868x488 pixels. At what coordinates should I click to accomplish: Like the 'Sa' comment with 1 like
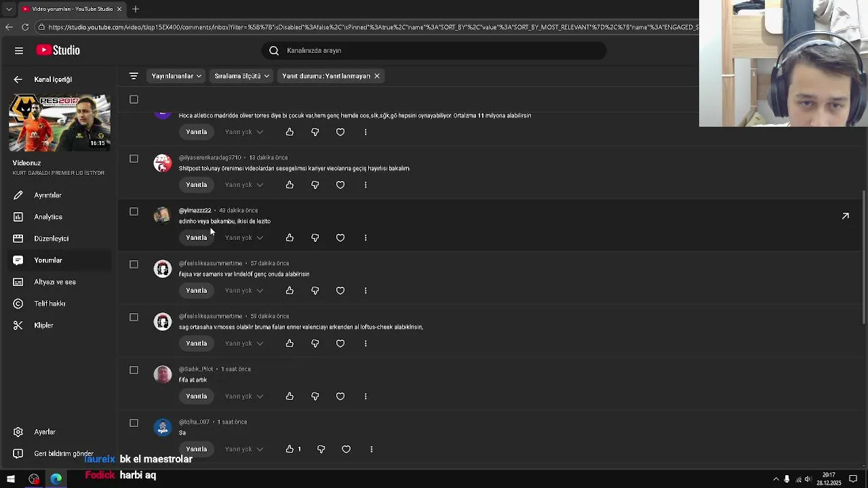(290, 449)
